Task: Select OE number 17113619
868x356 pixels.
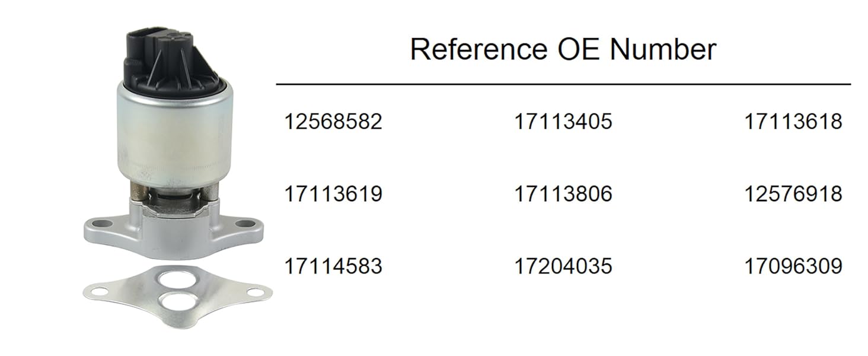Action: [333, 194]
